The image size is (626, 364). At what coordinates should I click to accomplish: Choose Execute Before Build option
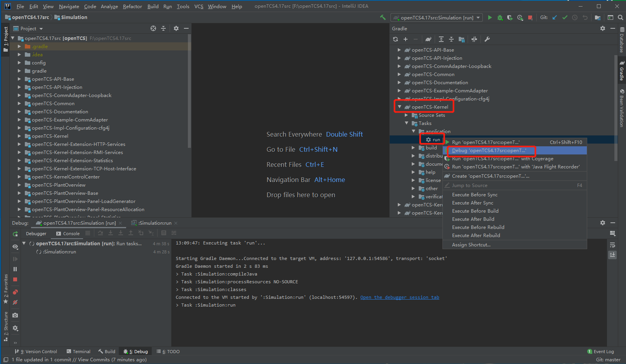(515, 211)
